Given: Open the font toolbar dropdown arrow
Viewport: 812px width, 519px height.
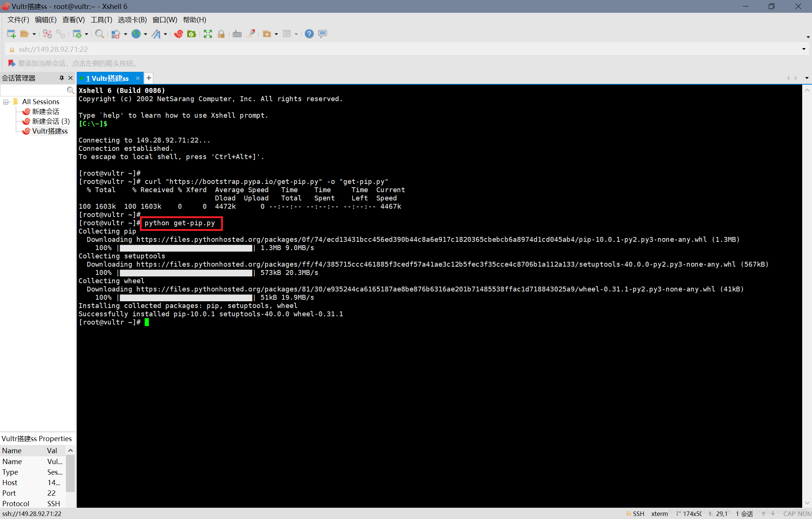Looking at the screenshot, I should tap(165, 34).
